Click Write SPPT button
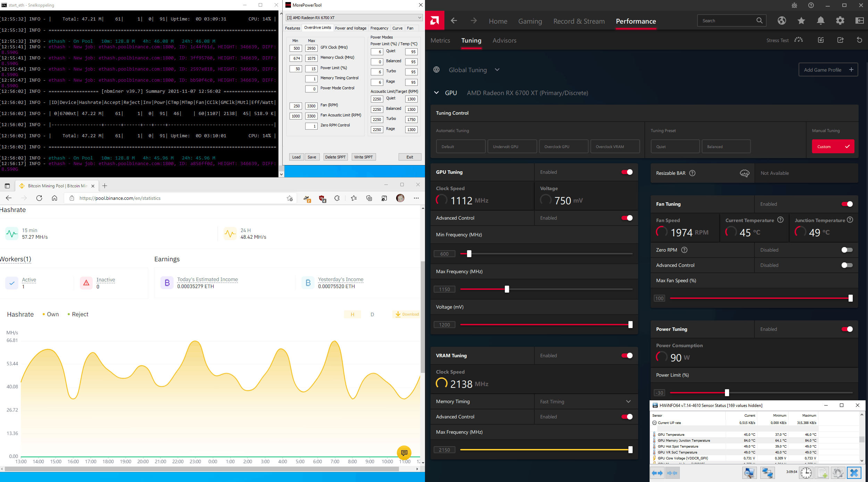Viewport: 868px width, 482px height. tap(364, 157)
